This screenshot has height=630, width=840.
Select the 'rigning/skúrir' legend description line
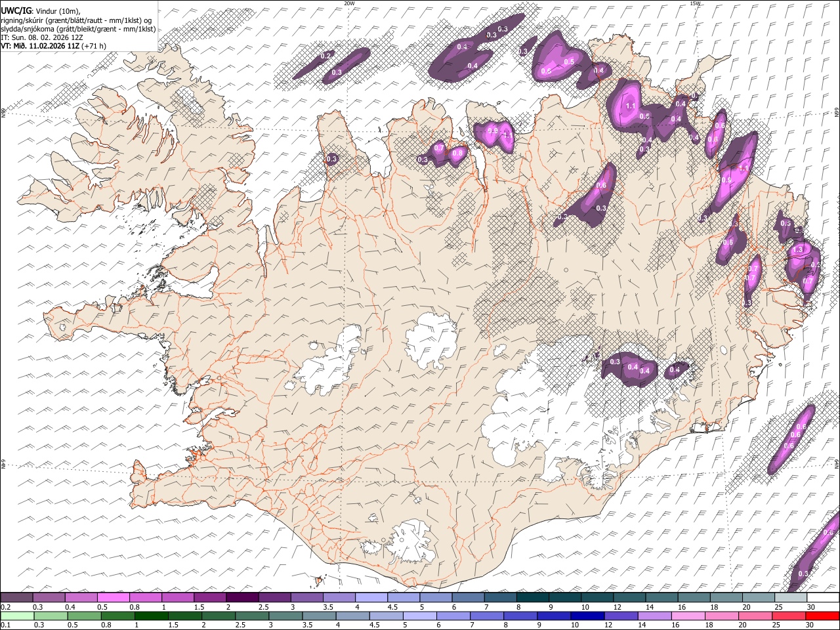(77, 20)
